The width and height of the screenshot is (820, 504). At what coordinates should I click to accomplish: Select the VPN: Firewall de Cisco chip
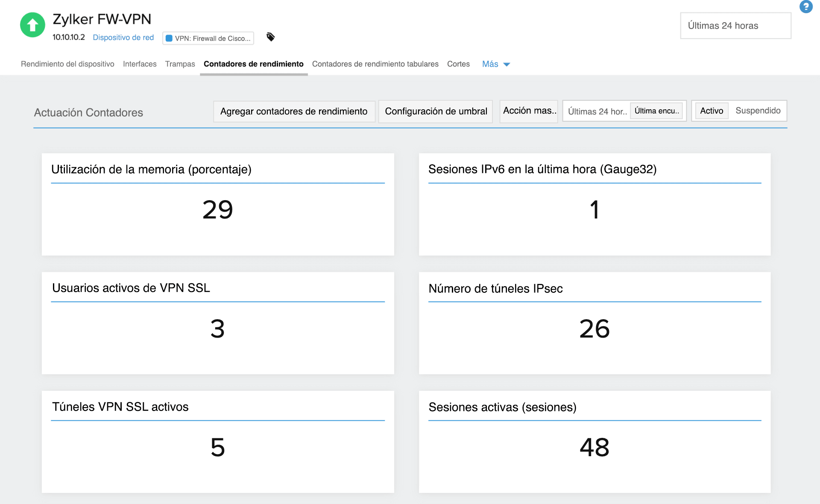[208, 38]
